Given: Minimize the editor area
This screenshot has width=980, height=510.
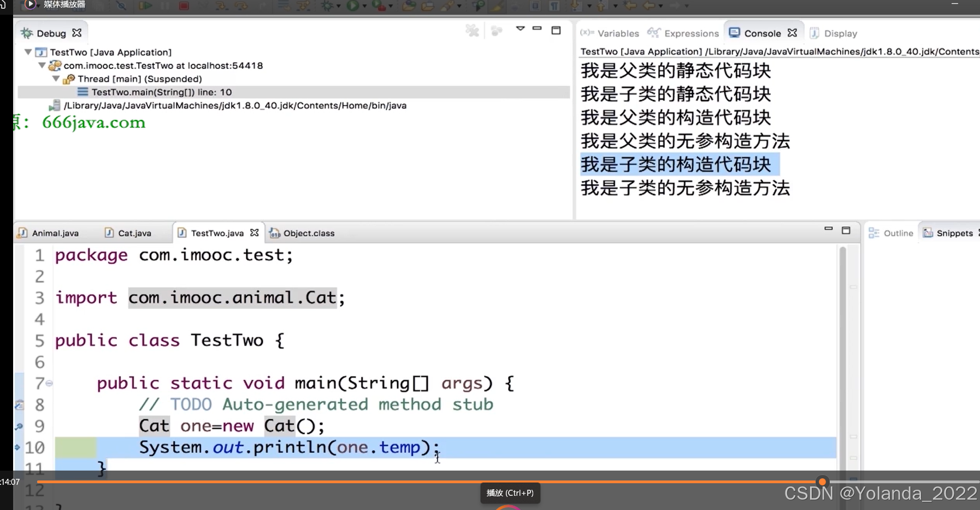Looking at the screenshot, I should 828,228.
